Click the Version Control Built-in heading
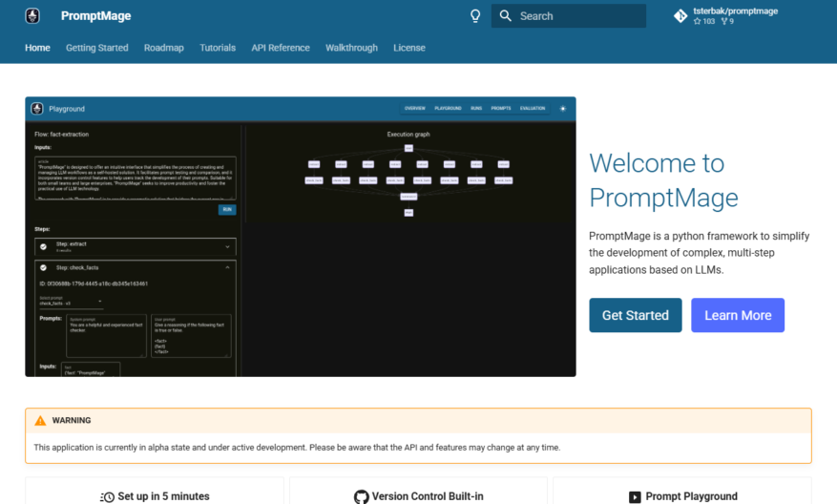Screen dimensions: 837x504 point(428,496)
